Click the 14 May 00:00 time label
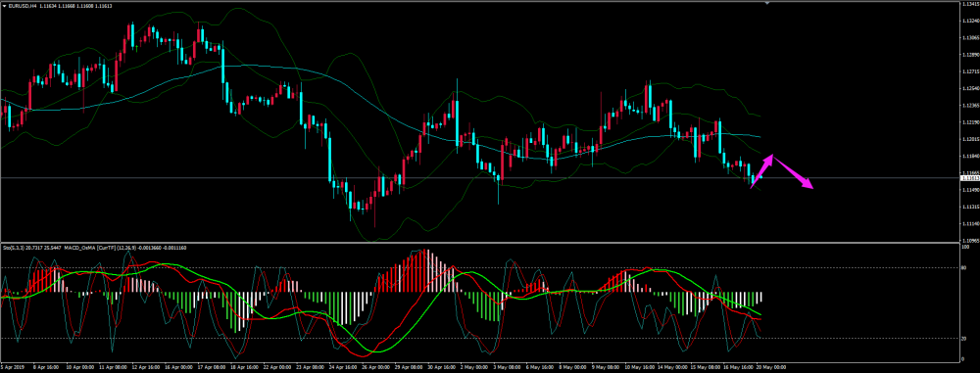This screenshot has width=980, height=373. (x=672, y=367)
